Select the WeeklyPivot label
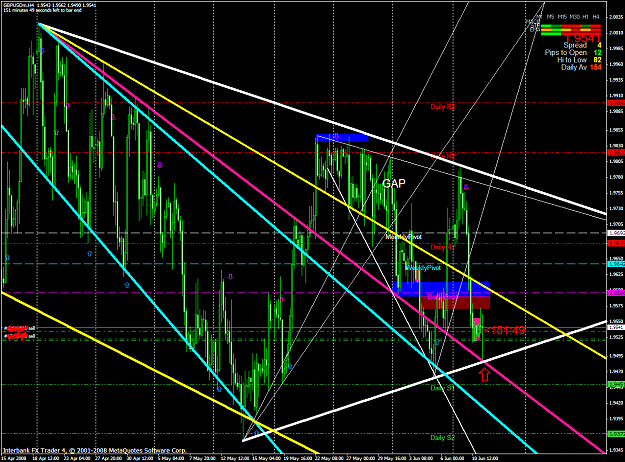This screenshot has width=625, height=462. pyautogui.click(x=423, y=268)
